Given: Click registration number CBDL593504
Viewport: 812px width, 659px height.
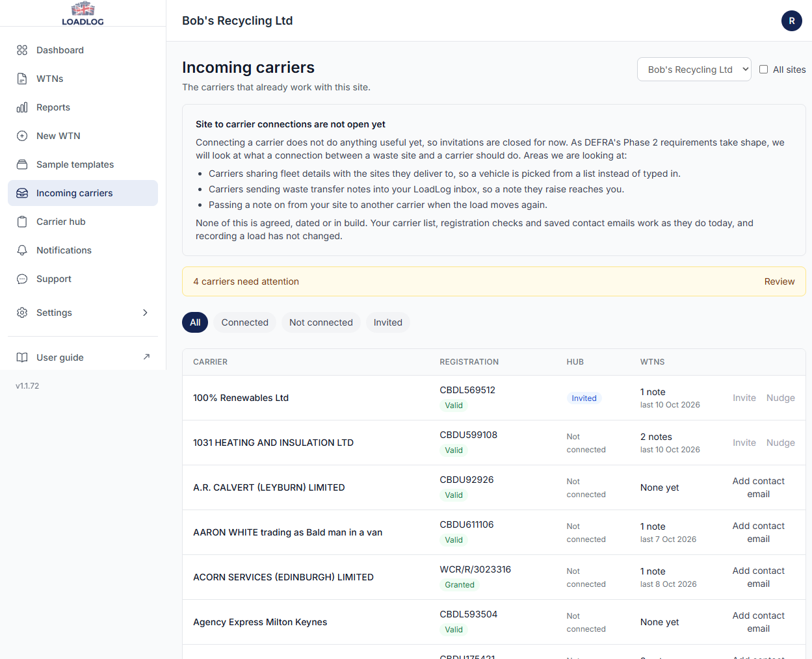Looking at the screenshot, I should coord(469,614).
